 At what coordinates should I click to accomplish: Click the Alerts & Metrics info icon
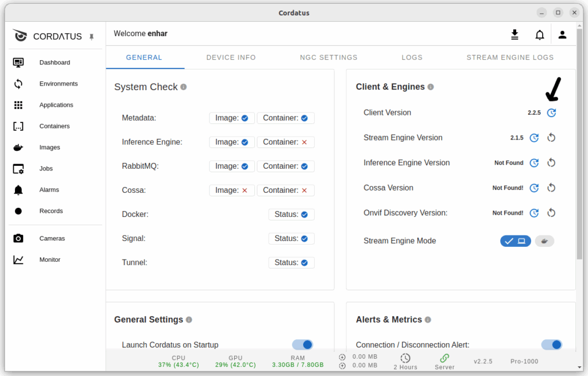428,320
